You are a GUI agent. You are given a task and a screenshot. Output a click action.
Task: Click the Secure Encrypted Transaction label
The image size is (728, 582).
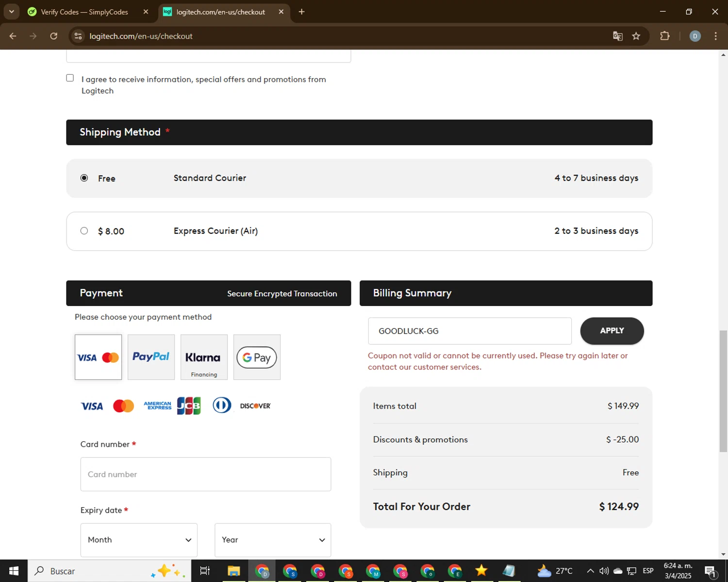[x=282, y=293]
